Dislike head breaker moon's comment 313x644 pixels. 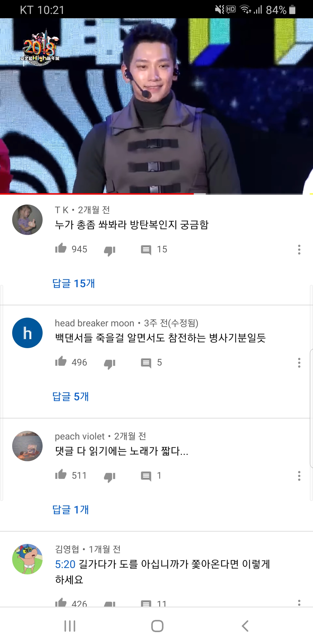coord(110,364)
